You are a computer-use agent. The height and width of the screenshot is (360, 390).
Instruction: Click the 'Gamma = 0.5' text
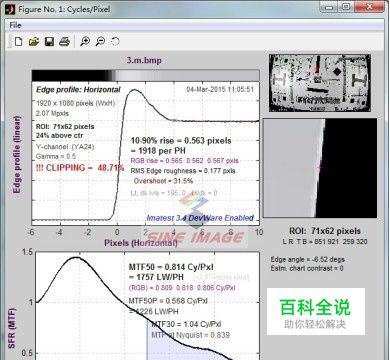[56, 156]
